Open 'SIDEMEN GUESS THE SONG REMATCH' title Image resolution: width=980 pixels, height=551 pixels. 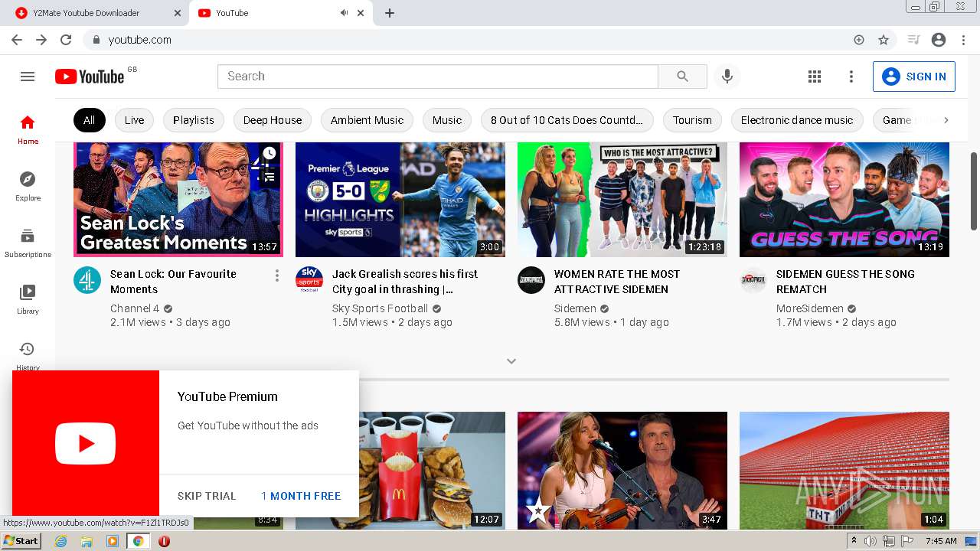click(845, 282)
